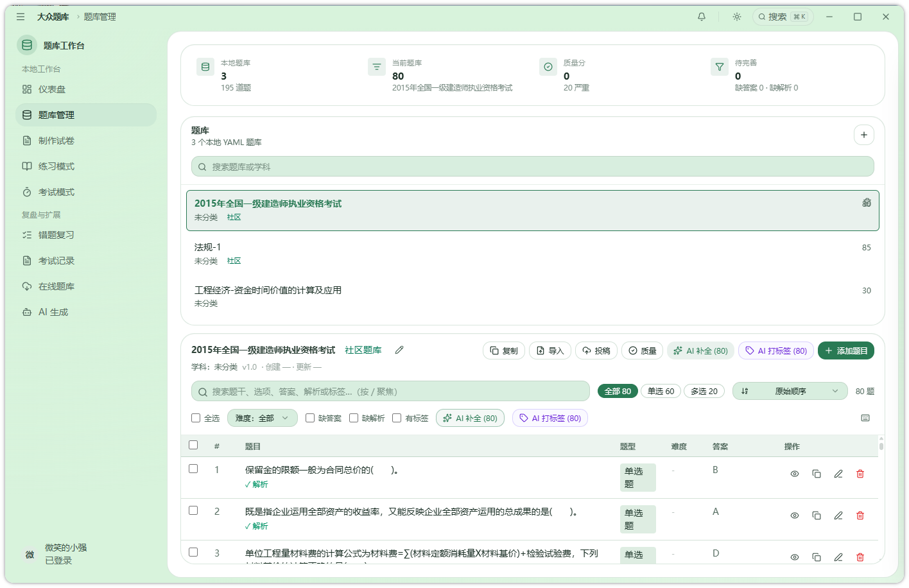Click the notification bell icon
This screenshot has height=588, width=909.
(x=702, y=17)
